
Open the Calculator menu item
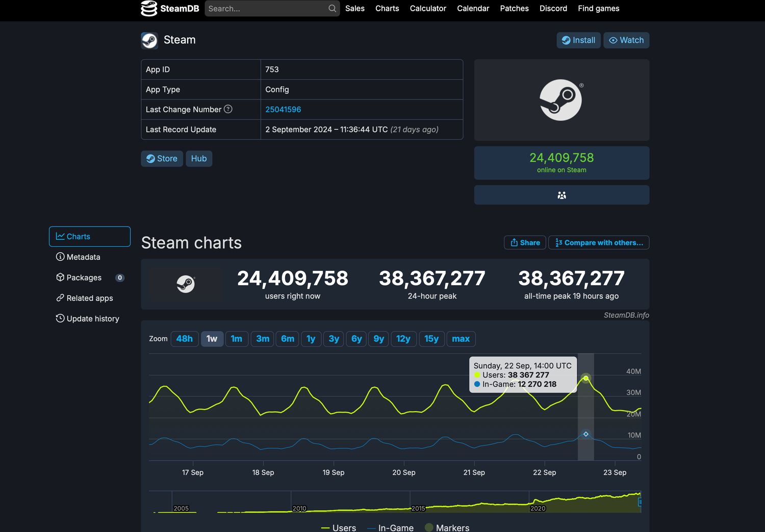[x=428, y=9]
